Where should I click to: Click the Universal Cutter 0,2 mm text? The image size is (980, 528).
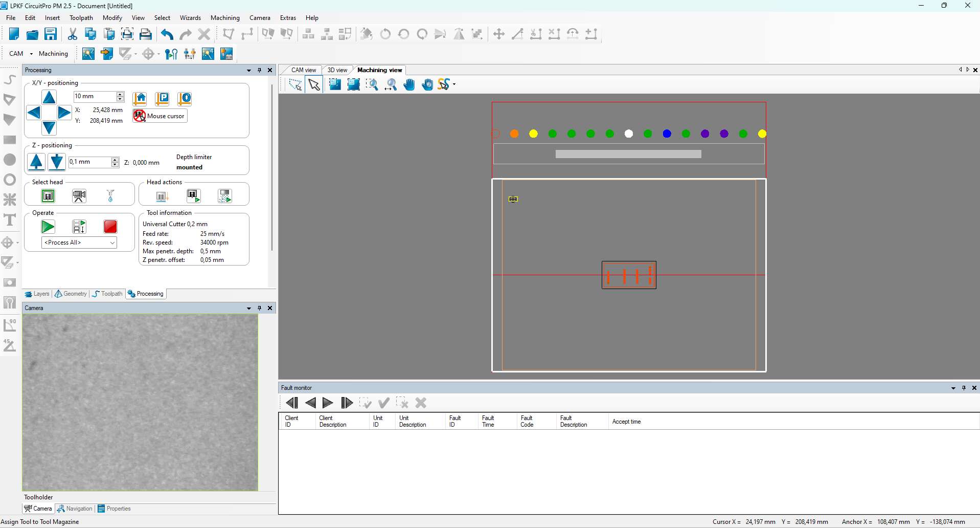point(175,224)
